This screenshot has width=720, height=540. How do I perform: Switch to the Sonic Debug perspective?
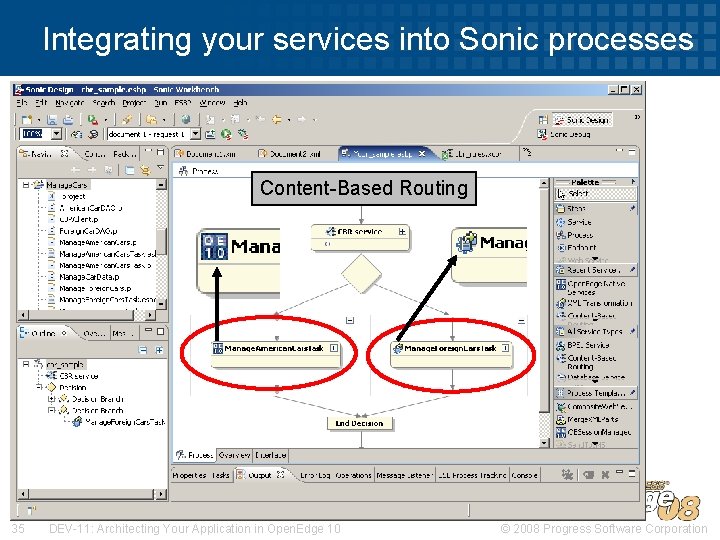pyautogui.click(x=563, y=135)
